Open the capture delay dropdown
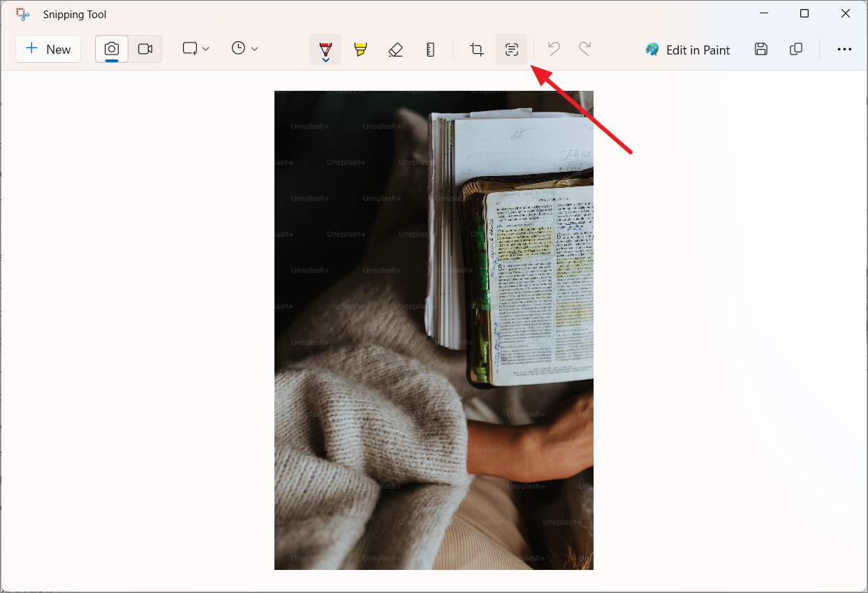Image resolution: width=868 pixels, height=593 pixels. point(244,48)
